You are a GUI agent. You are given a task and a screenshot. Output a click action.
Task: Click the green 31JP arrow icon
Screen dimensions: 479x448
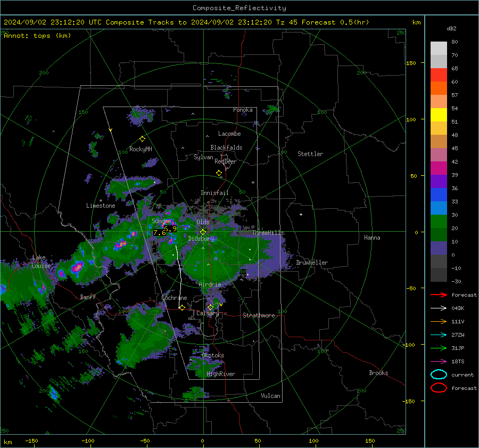point(439,348)
